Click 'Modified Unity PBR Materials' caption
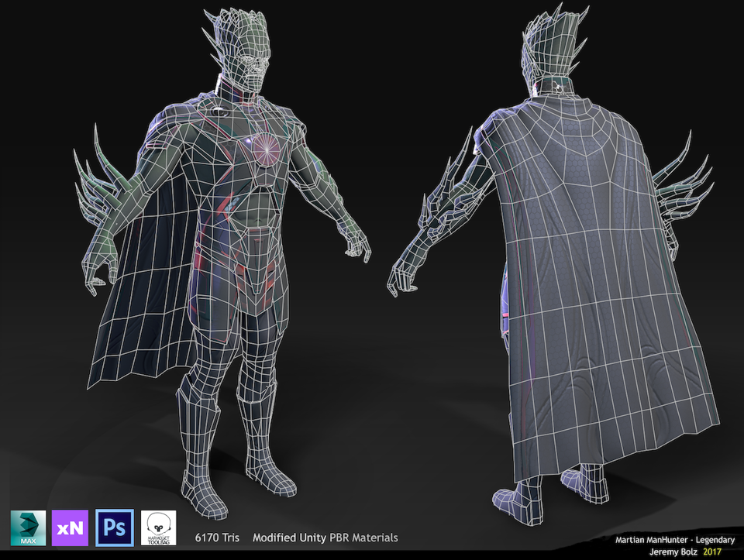The width and height of the screenshot is (744, 560). tap(325, 538)
